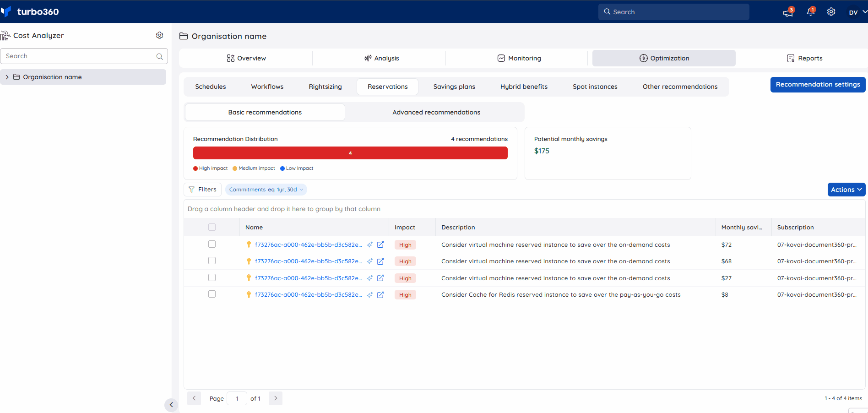Select the Advanced recommendations tab
The width and height of the screenshot is (868, 413).
(436, 112)
